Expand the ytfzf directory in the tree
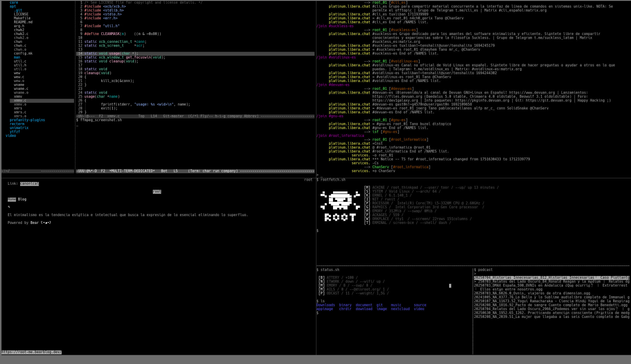 (14, 132)
